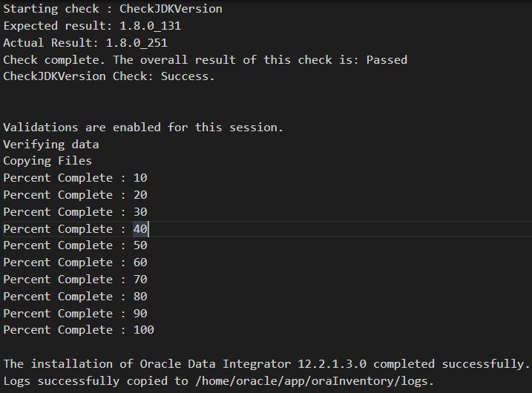Click the 'CheckJDKVersion Check: Success.' line
Viewport: 532px width, 393px height.
109,76
